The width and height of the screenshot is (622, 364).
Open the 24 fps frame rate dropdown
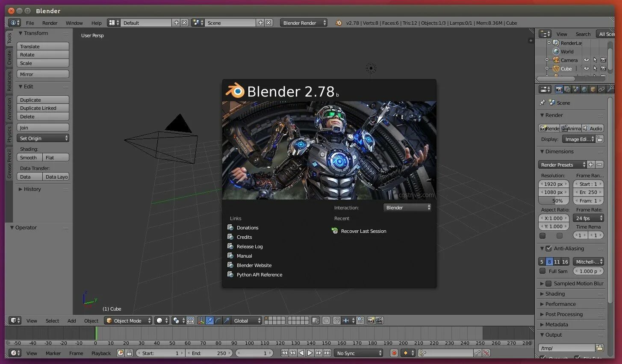tap(588, 218)
